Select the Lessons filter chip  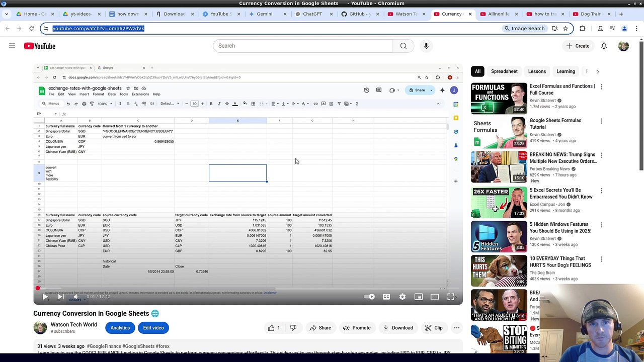pyautogui.click(x=537, y=71)
